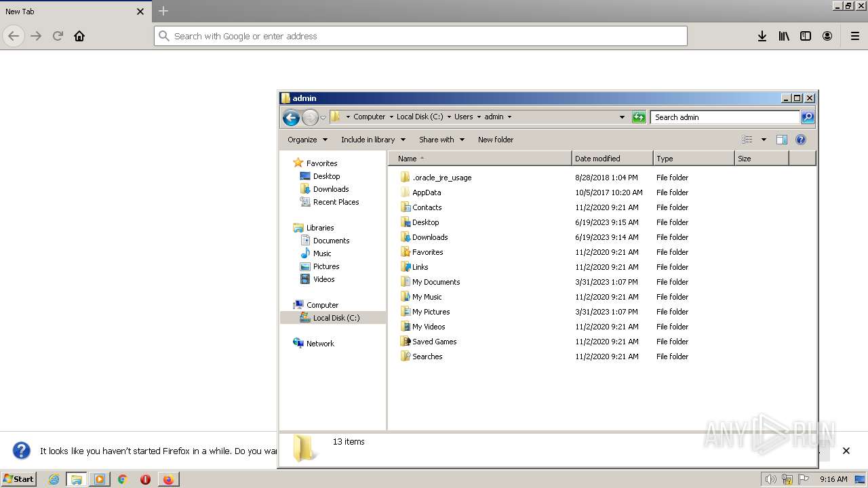Open the Windows Start button

(x=18, y=479)
